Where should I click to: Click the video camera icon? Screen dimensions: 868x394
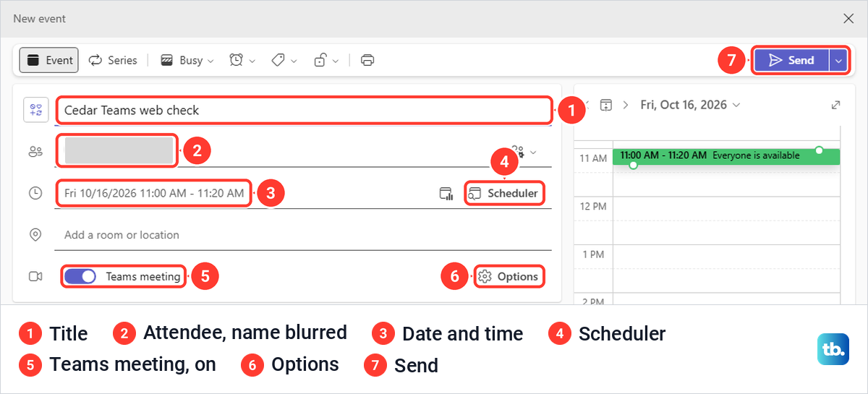(x=35, y=276)
